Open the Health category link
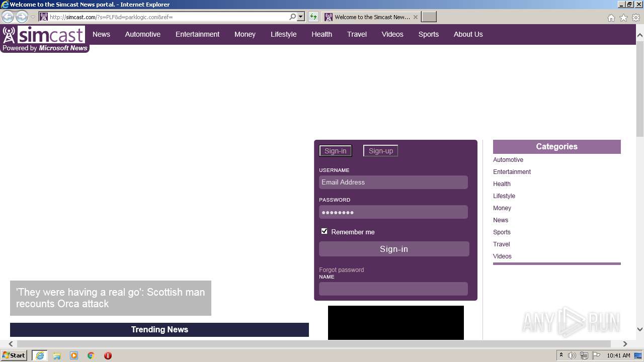This screenshot has width=644, height=362. [x=502, y=184]
